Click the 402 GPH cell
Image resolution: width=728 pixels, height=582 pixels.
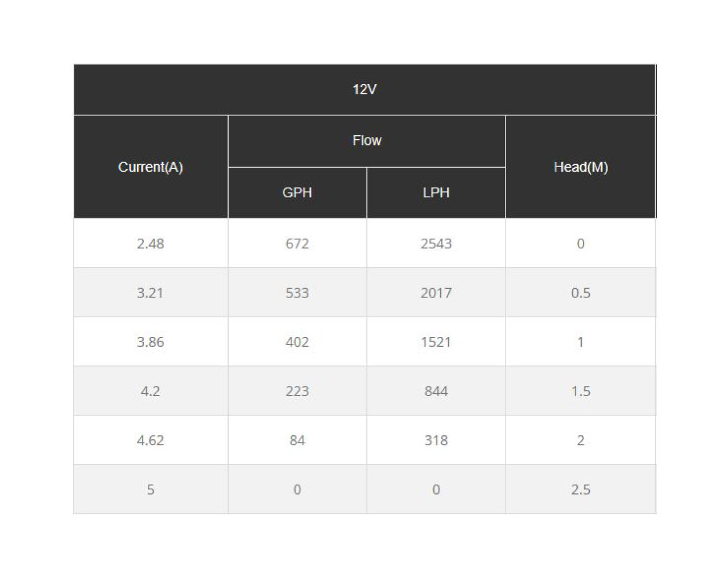pyautogui.click(x=297, y=342)
